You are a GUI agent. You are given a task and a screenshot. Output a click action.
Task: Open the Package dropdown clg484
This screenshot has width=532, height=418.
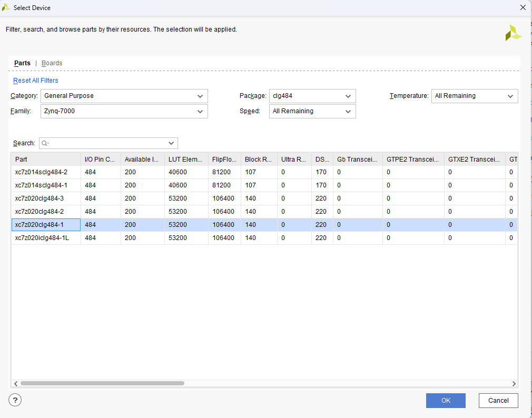coord(312,96)
